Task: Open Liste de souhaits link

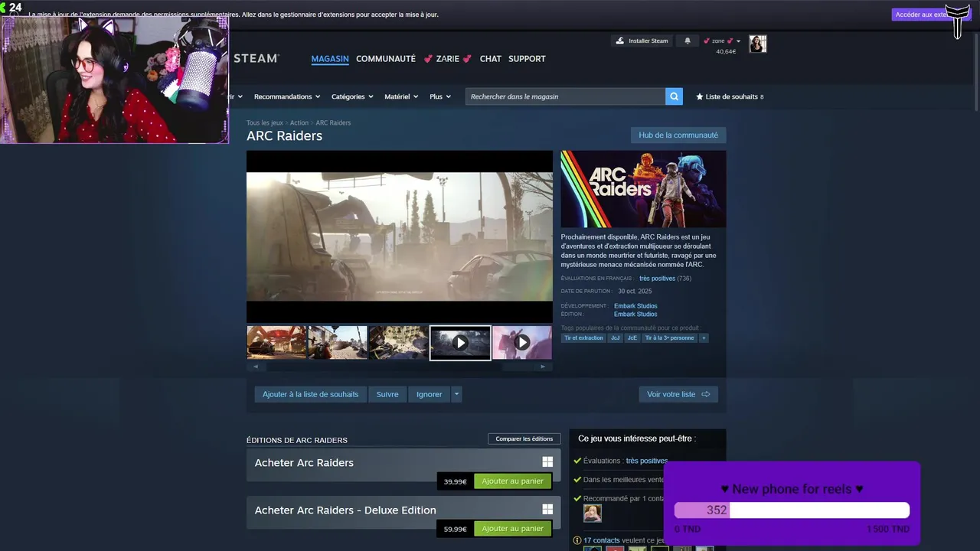Action: click(731, 96)
